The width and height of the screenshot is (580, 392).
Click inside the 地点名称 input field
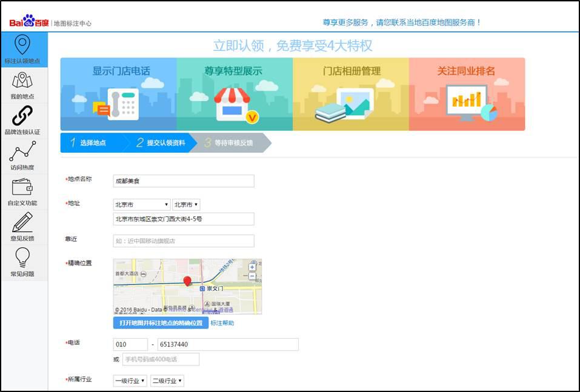[x=182, y=181]
